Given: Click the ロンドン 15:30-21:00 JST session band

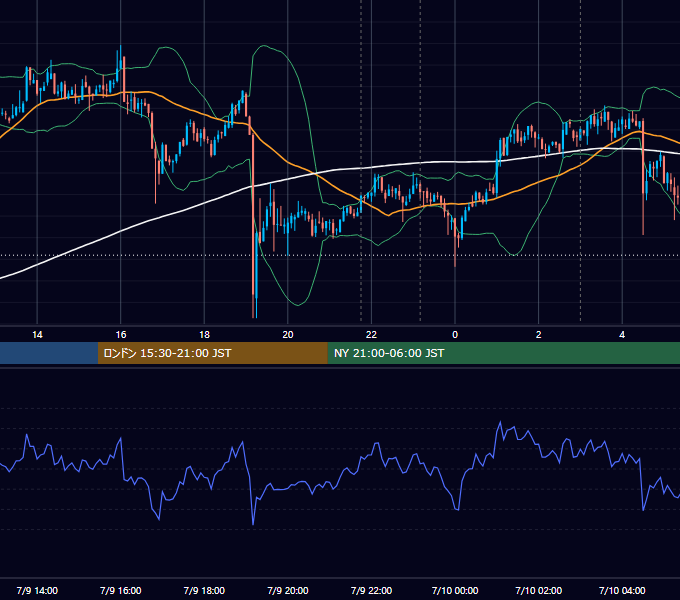Looking at the screenshot, I should point(212,353).
